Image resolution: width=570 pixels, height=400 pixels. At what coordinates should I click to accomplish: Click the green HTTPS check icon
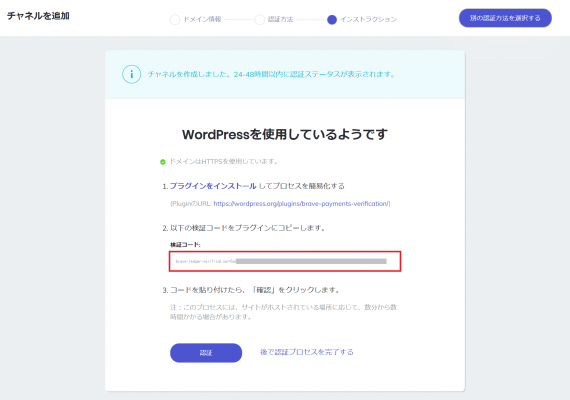(163, 162)
